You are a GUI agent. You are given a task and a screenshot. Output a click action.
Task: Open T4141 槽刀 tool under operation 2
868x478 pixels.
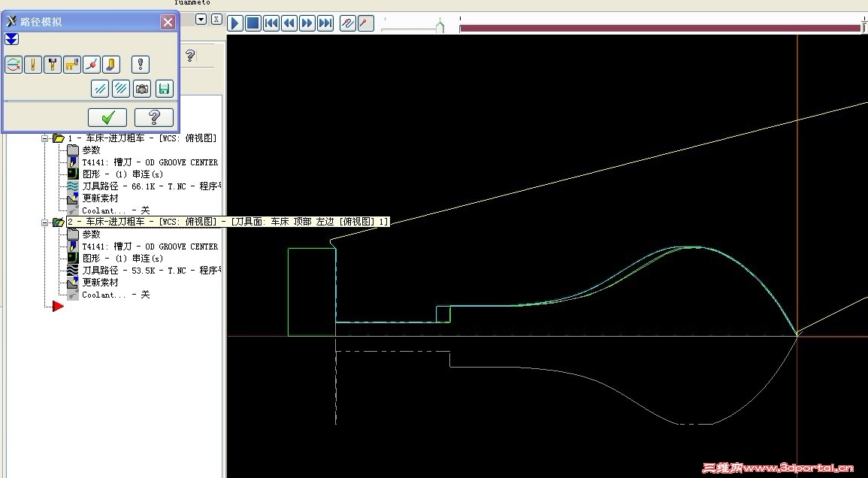[150, 247]
